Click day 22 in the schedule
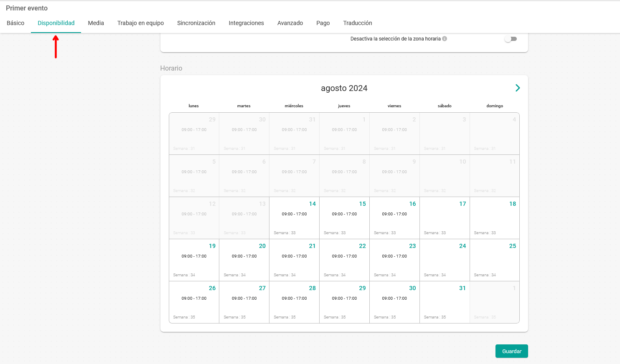Viewport: 620px width, 364px height. tap(344, 260)
